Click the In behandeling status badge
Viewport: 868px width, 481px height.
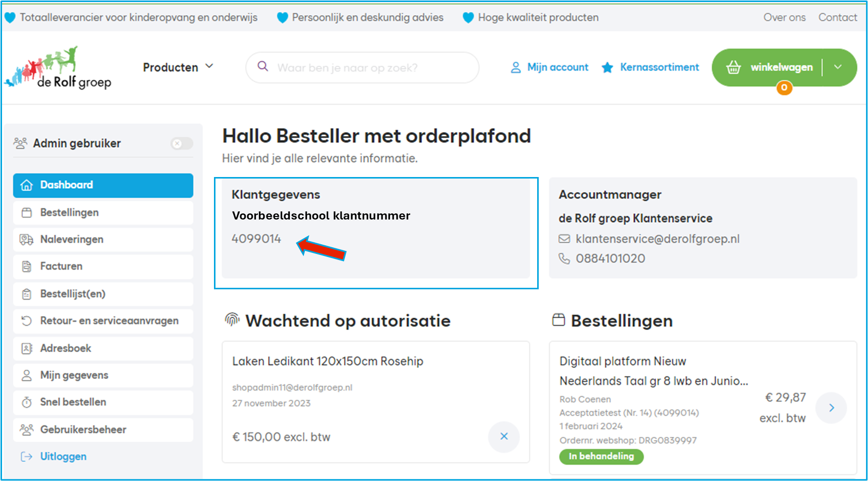point(601,456)
